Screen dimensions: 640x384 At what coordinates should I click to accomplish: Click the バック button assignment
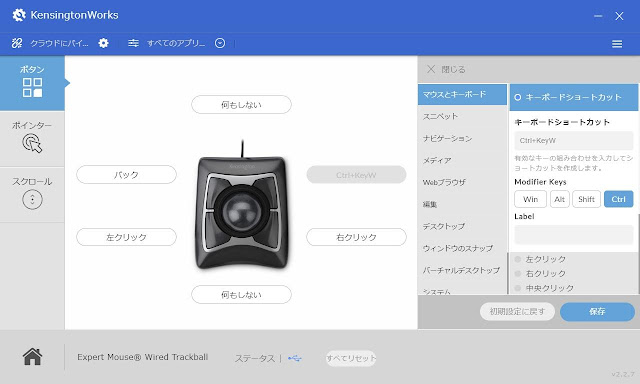(x=126, y=175)
